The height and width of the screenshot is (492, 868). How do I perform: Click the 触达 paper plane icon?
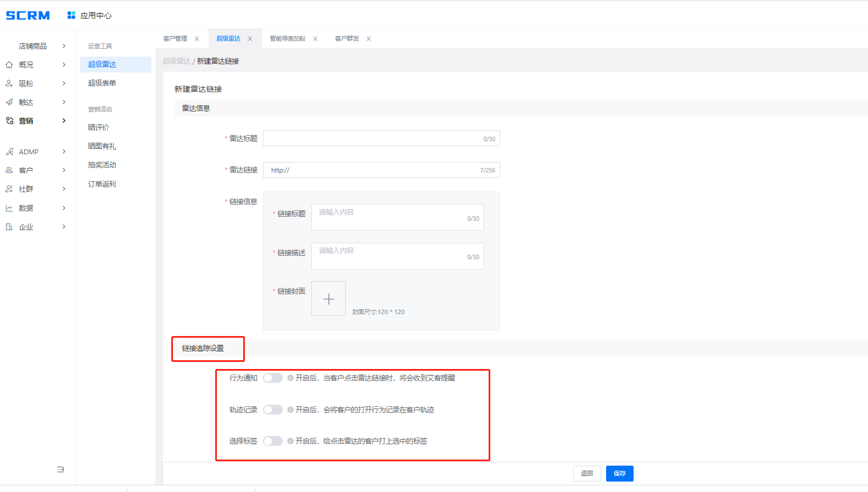[x=9, y=102]
